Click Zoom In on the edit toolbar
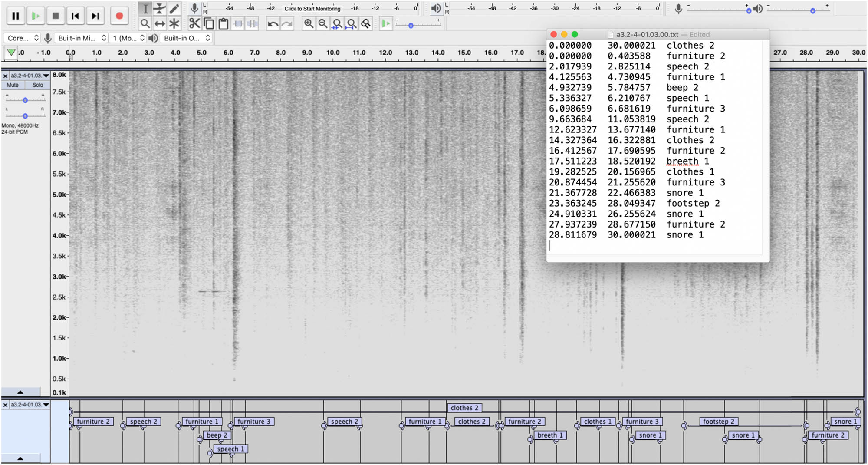 click(309, 24)
